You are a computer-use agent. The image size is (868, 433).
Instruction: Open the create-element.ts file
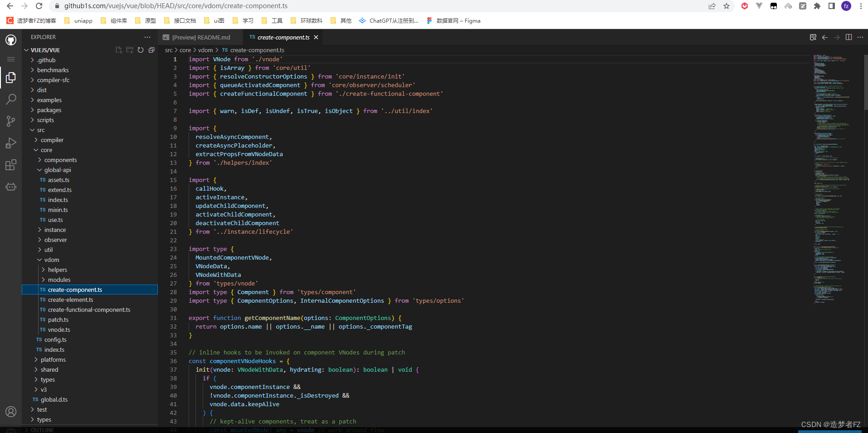tap(70, 300)
